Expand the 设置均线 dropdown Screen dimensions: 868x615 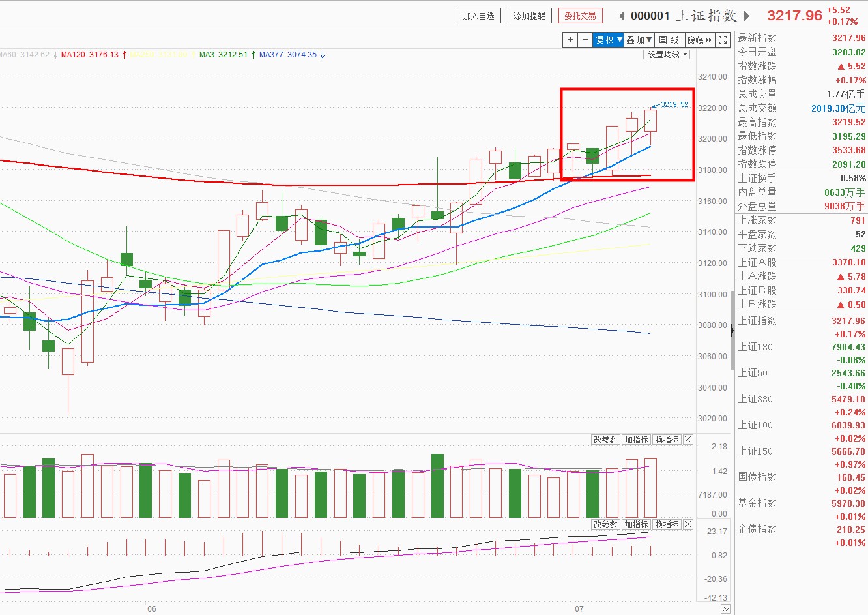pyautogui.click(x=667, y=55)
